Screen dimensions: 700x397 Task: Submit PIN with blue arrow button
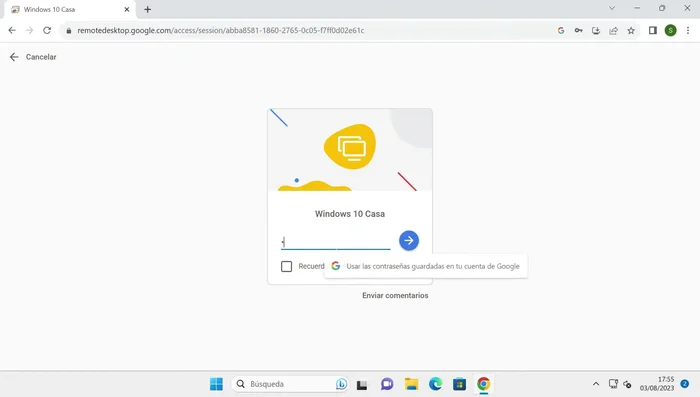click(409, 241)
